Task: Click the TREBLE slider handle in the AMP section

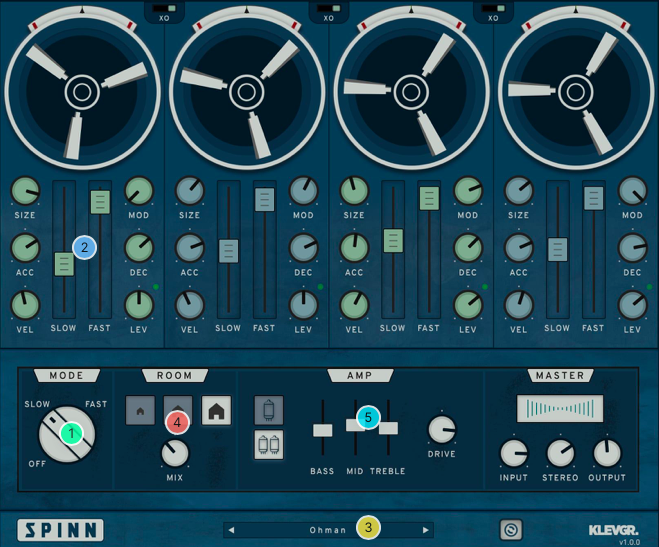Action: point(388,428)
